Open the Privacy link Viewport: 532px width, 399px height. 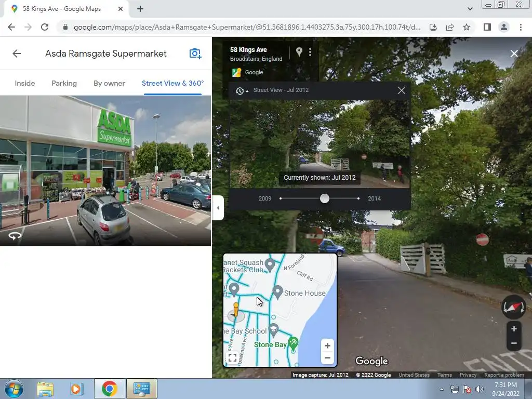tap(468, 375)
